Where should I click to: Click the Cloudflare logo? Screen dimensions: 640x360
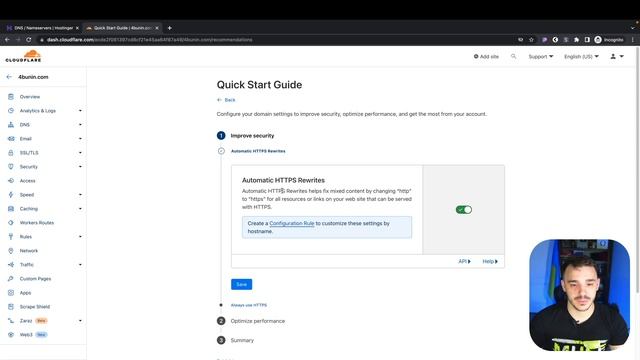pyautogui.click(x=23, y=56)
